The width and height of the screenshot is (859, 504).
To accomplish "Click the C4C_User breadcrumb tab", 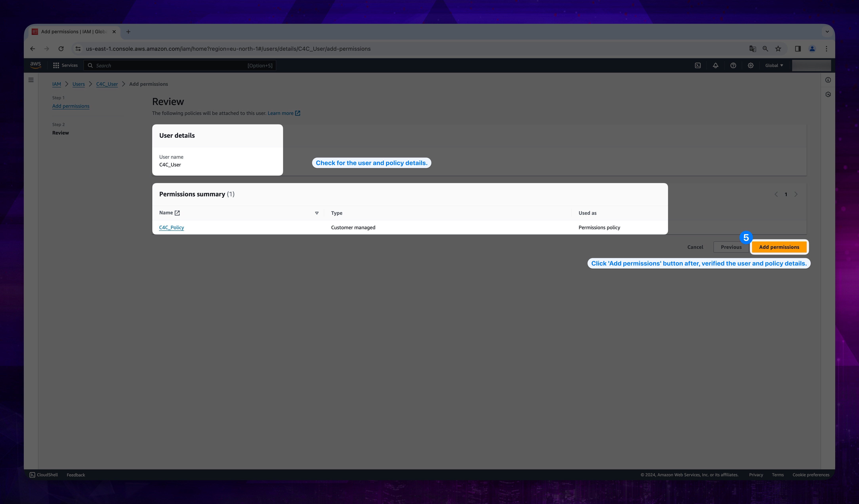I will click(107, 83).
